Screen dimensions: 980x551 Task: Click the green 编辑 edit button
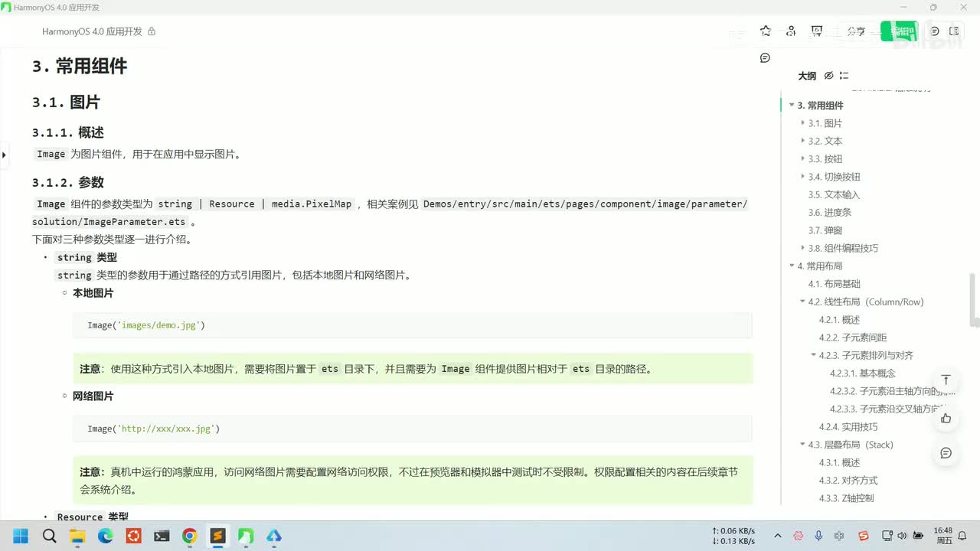(898, 31)
